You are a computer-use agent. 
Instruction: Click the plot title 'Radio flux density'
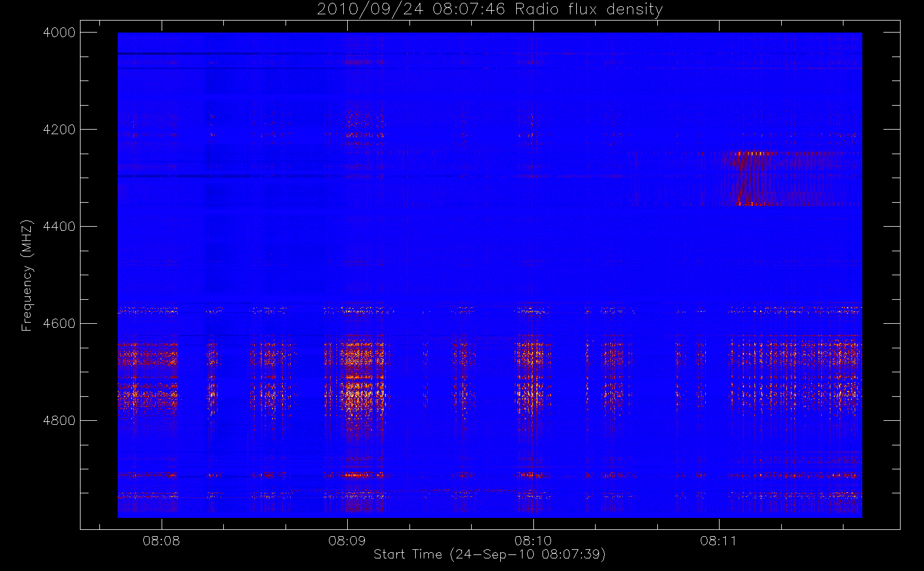(589, 10)
